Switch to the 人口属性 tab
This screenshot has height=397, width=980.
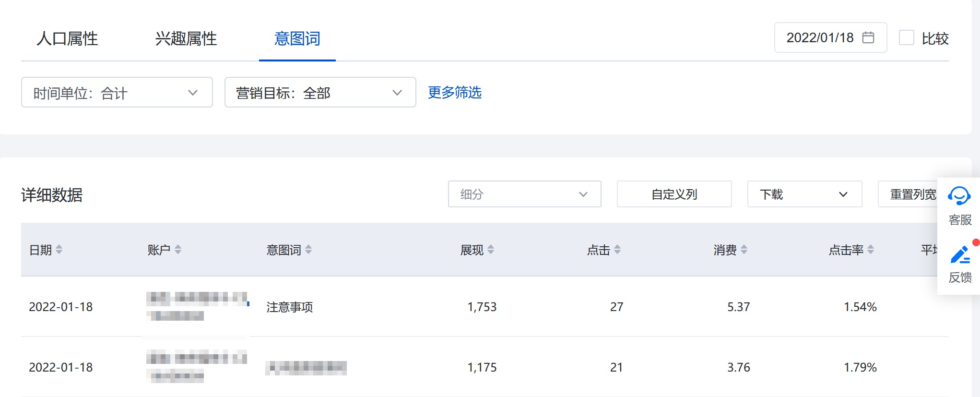pos(67,38)
